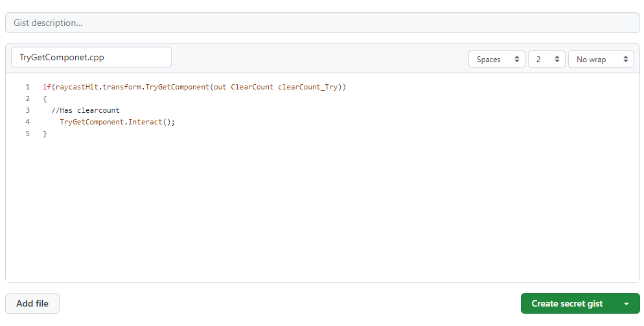
Task: Click the Gist description field
Action: 323,23
